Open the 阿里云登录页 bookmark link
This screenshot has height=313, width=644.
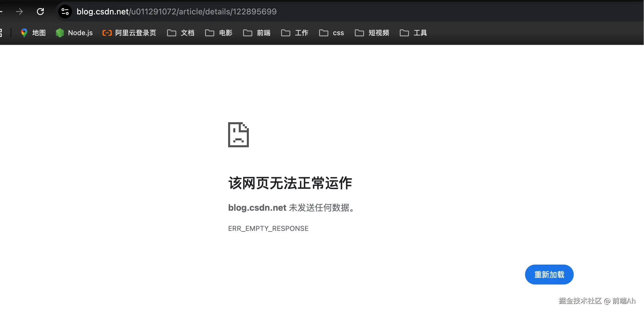[135, 33]
